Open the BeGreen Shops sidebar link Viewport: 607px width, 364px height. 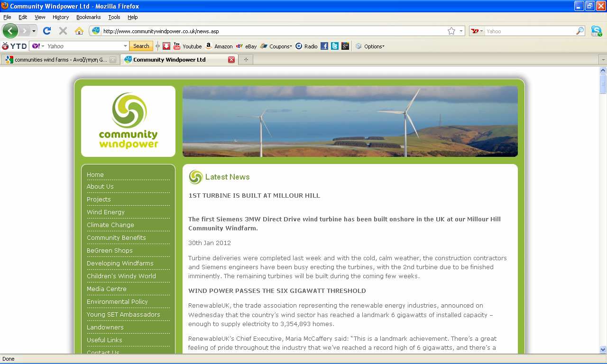pos(110,251)
